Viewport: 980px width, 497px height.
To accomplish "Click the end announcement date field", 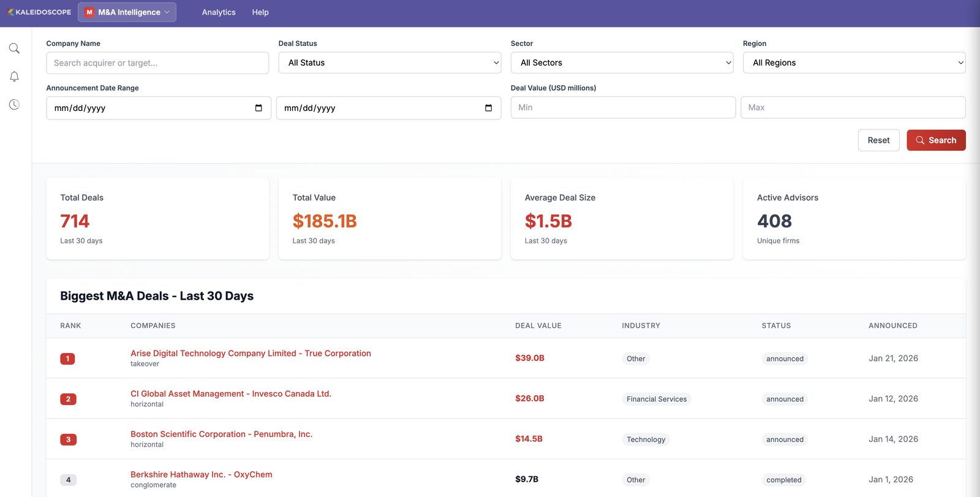I will 388,108.
